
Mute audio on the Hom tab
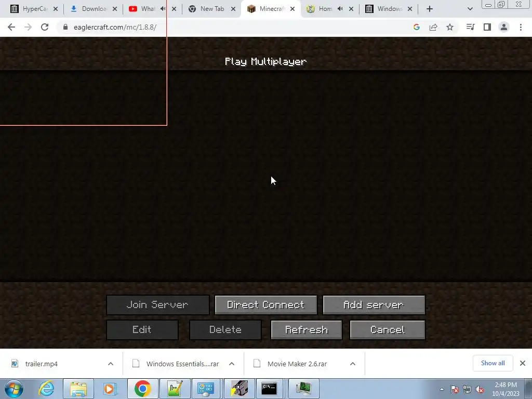click(340, 9)
